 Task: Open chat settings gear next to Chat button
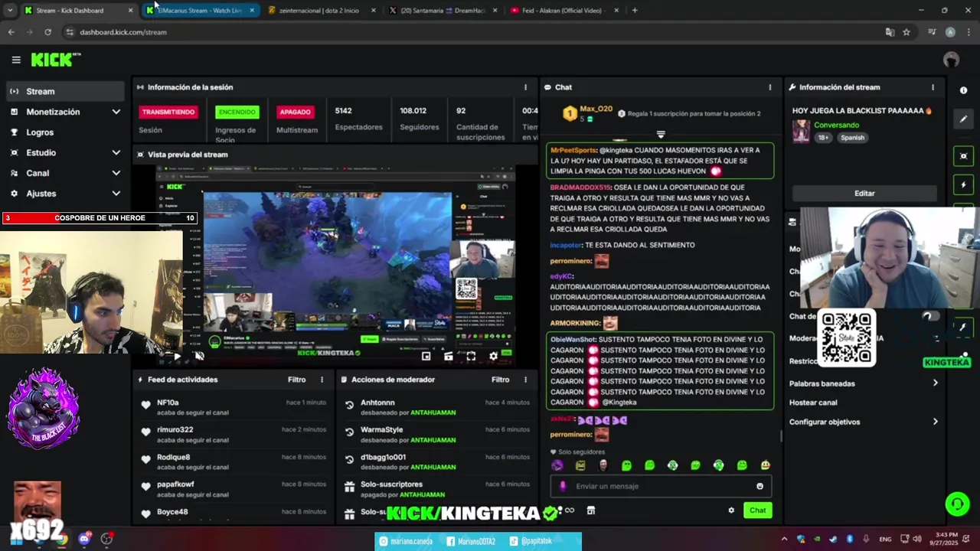[x=731, y=510]
